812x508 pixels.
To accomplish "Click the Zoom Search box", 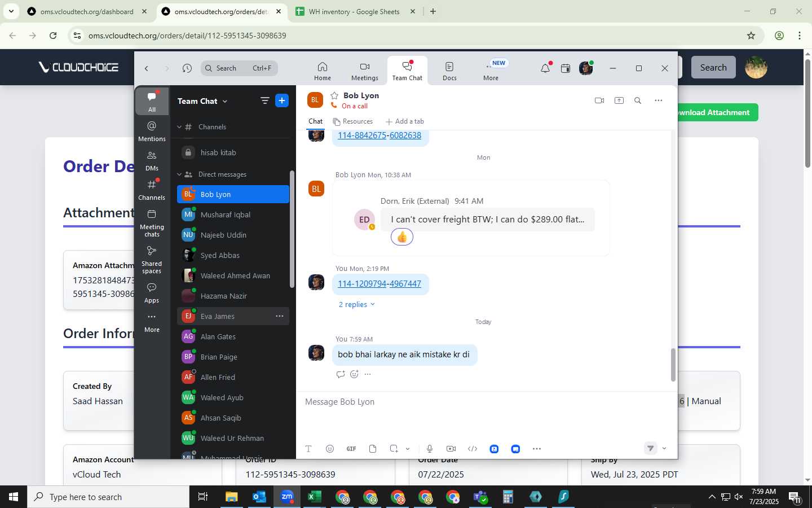I will (x=239, y=68).
